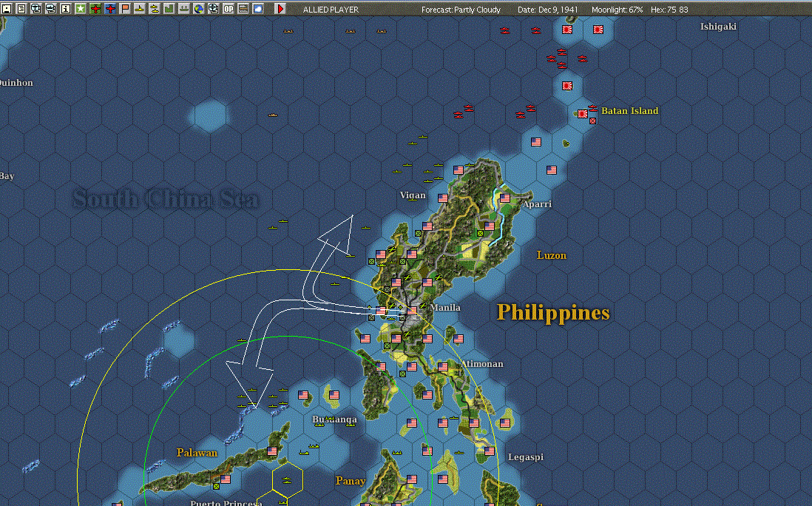This screenshot has height=506, width=812.
Task: Select the US flag on Palawan north tip
Action: click(x=272, y=451)
